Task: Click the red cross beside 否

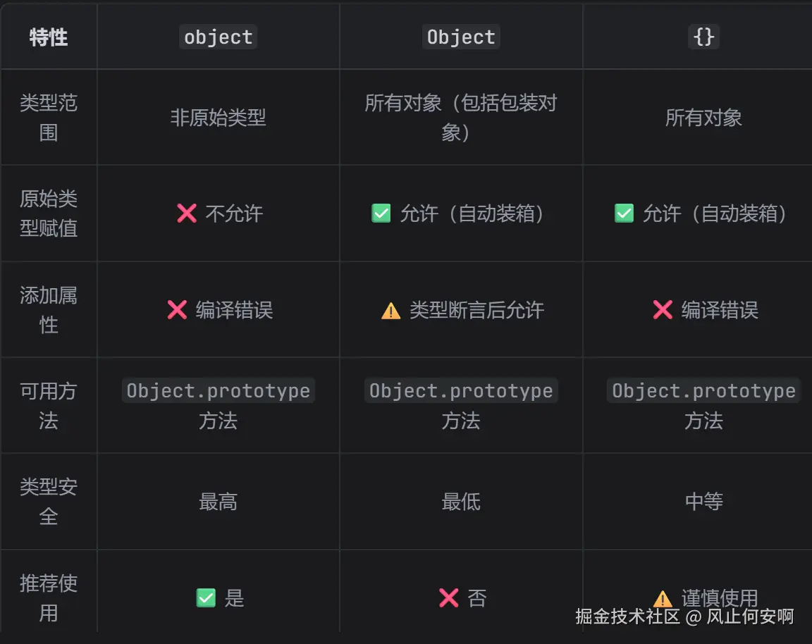Action: pos(448,598)
